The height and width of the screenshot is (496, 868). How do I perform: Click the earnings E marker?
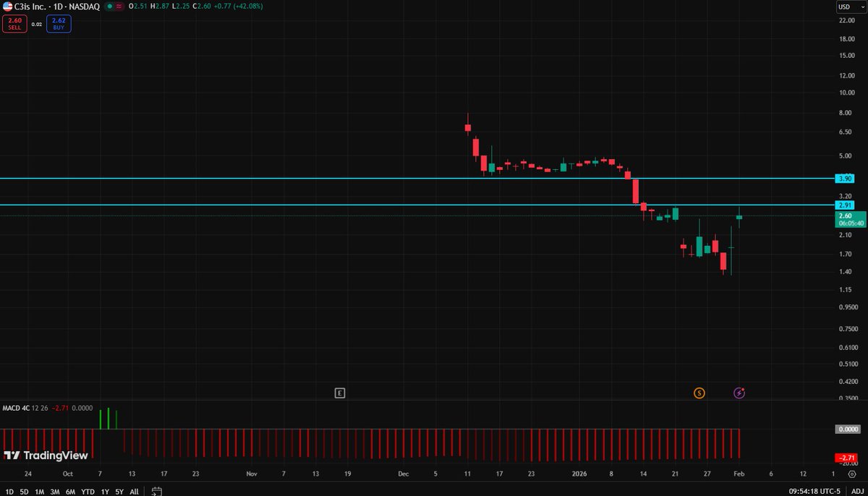point(340,393)
